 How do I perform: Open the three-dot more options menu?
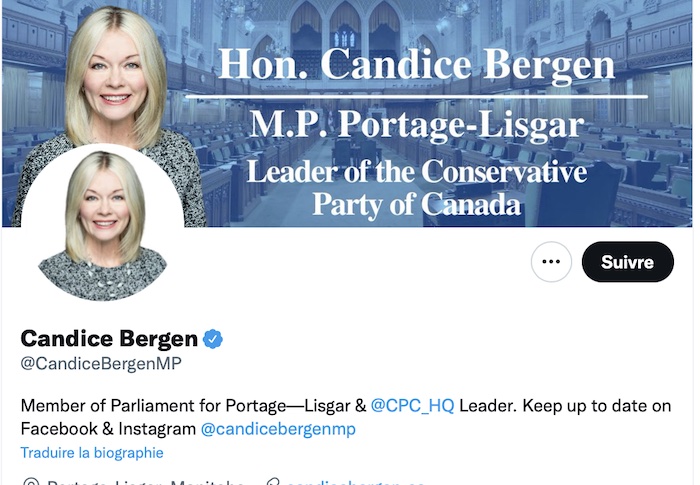551,262
